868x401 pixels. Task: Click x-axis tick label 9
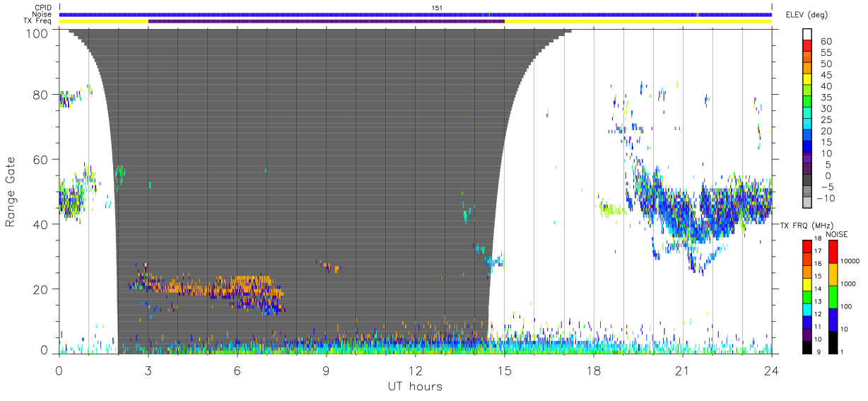[x=327, y=370]
